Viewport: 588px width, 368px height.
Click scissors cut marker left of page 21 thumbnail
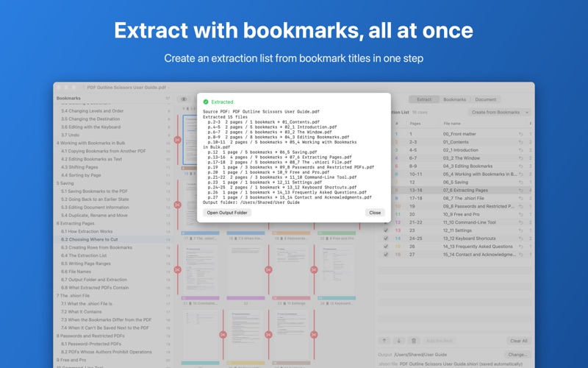point(178,269)
